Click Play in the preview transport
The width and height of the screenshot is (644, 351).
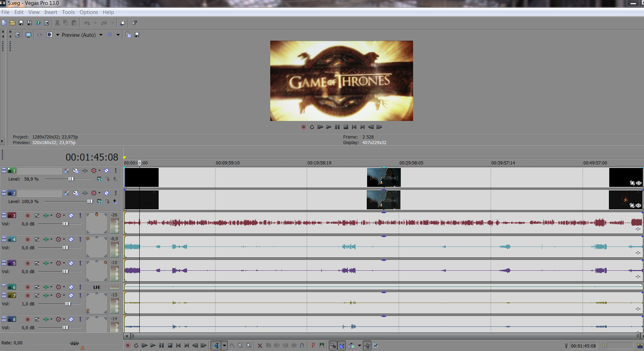pyautogui.click(x=329, y=127)
